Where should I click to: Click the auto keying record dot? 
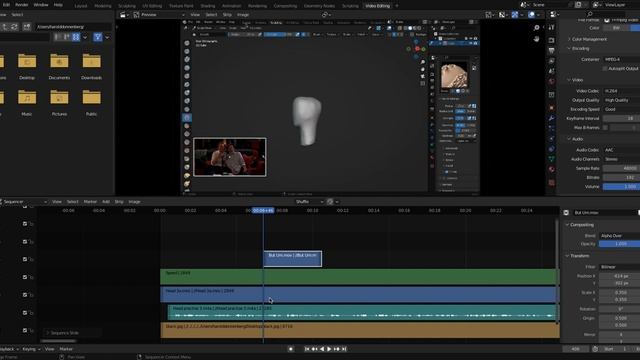[291, 349]
